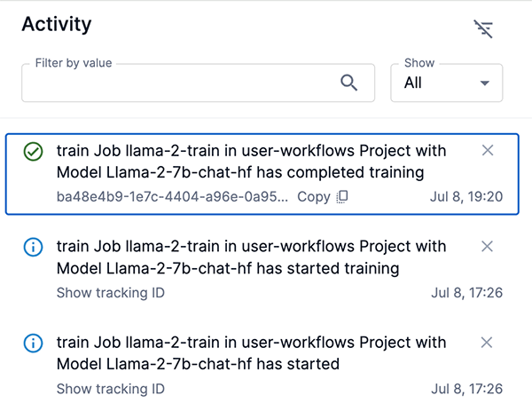Click the Jul 8, 19:20 timestamp
Screen dimensions: 532x419
coord(467,197)
